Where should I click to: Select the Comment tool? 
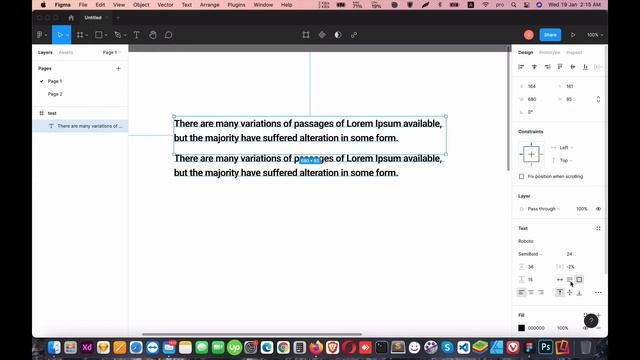[x=169, y=35]
